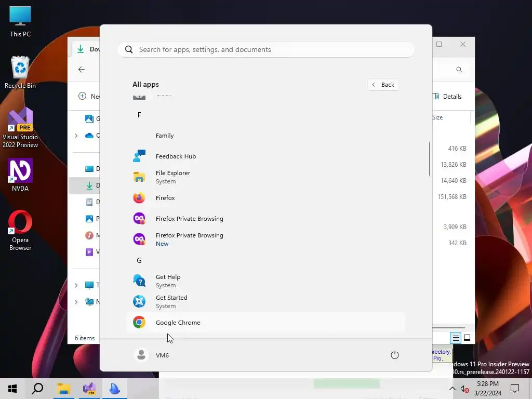Click File Explorer horizontal scrollbar

coord(448,328)
